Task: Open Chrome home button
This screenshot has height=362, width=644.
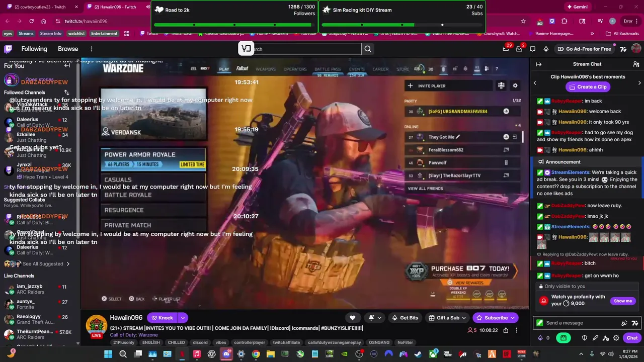Action: (x=44, y=21)
